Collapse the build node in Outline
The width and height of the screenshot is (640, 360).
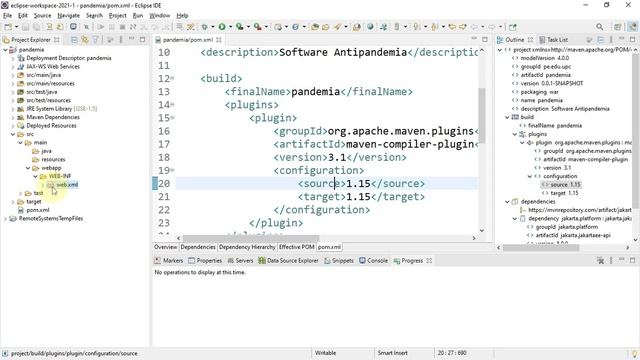pos(507,117)
